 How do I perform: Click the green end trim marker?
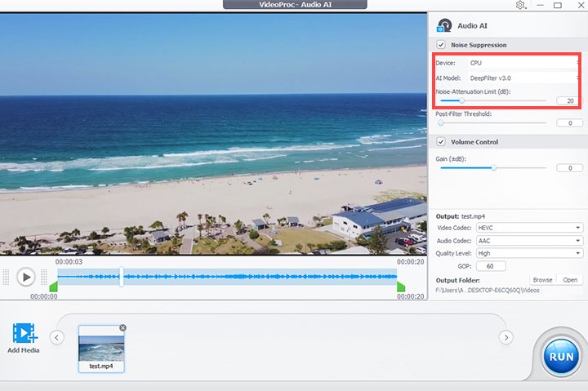point(401,287)
